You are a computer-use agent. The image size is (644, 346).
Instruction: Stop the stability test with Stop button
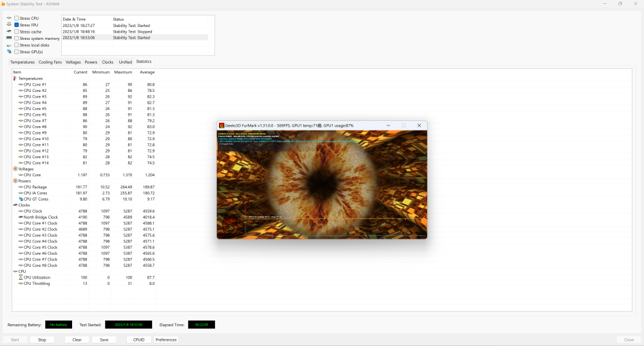coord(42,340)
